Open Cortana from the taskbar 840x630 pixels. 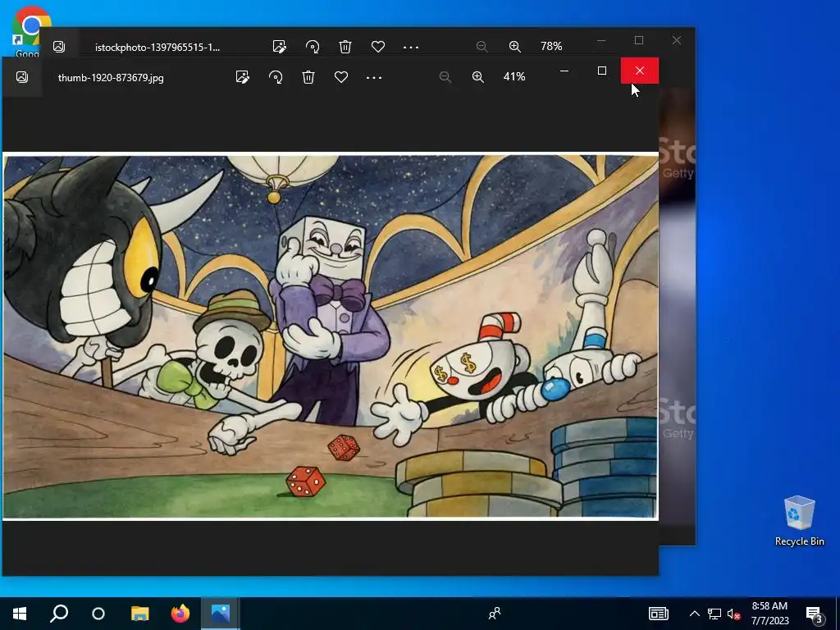(x=98, y=614)
